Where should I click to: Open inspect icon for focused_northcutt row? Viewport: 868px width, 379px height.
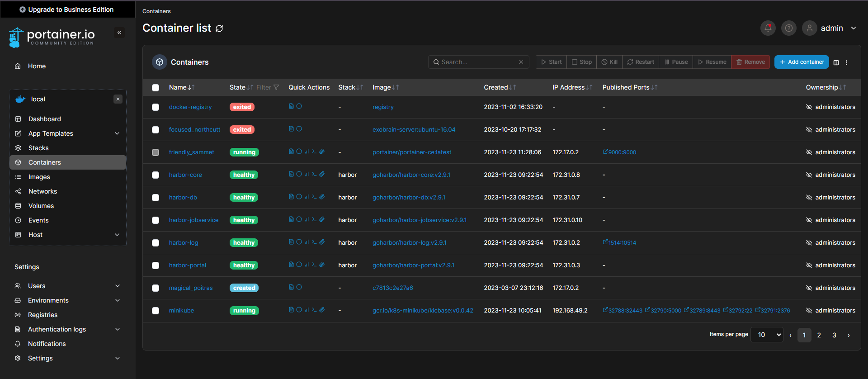click(299, 129)
